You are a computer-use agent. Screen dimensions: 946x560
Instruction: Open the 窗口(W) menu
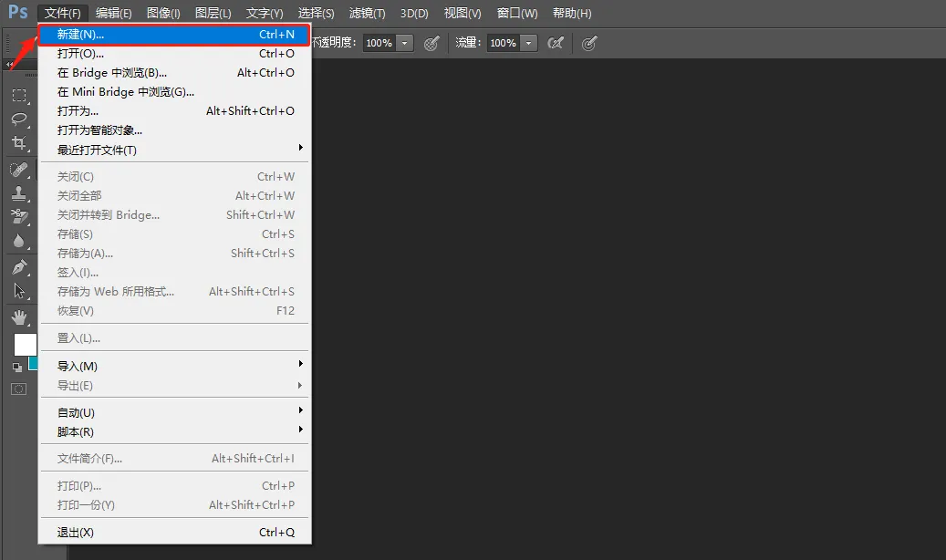(x=517, y=14)
